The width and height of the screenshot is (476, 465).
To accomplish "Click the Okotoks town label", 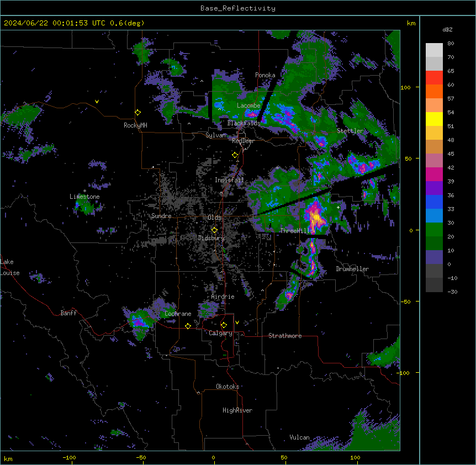I will click(x=228, y=387).
